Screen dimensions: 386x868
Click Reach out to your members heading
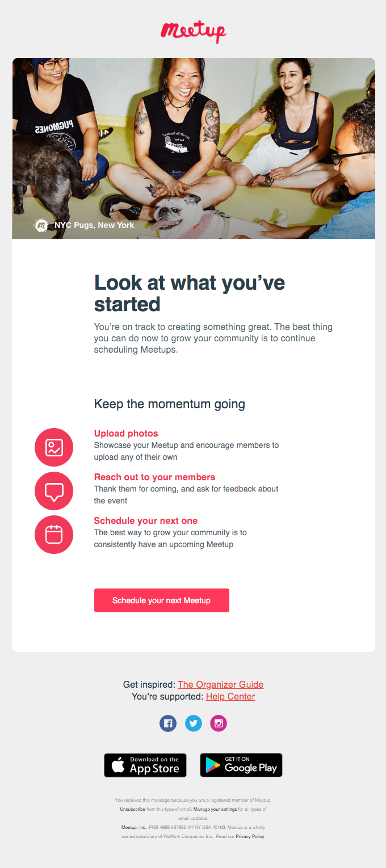(154, 477)
